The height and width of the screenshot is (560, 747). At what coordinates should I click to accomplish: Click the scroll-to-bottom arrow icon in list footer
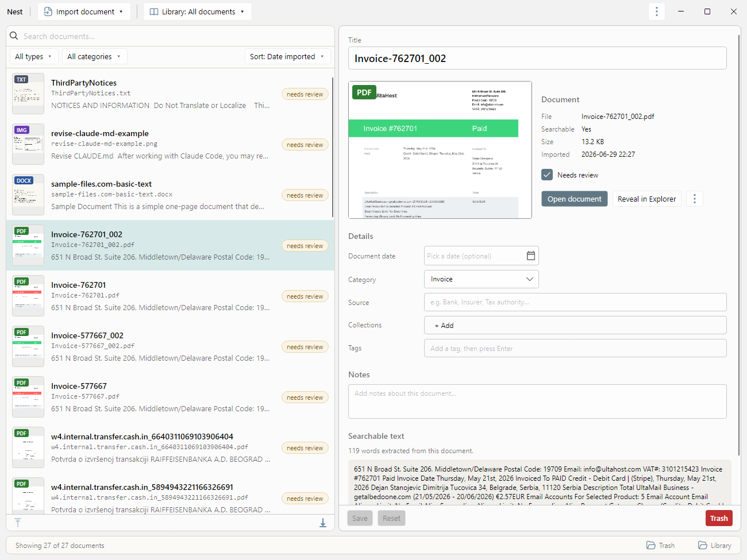323,523
